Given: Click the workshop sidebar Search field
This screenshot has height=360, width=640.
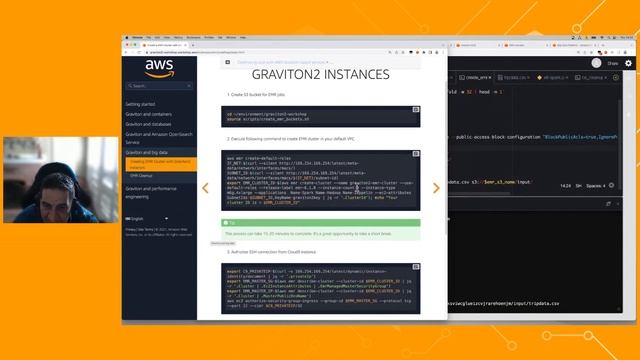Looking at the screenshot, I should [159, 86].
